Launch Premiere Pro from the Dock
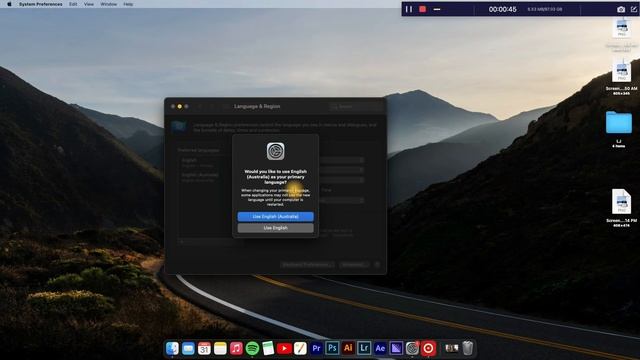The image size is (640, 360). click(x=316, y=348)
